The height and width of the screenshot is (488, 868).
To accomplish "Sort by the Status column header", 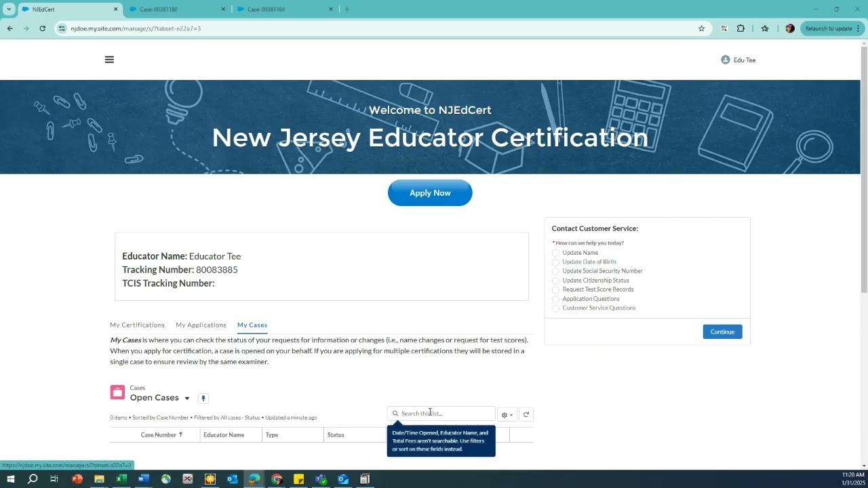I will pyautogui.click(x=336, y=435).
